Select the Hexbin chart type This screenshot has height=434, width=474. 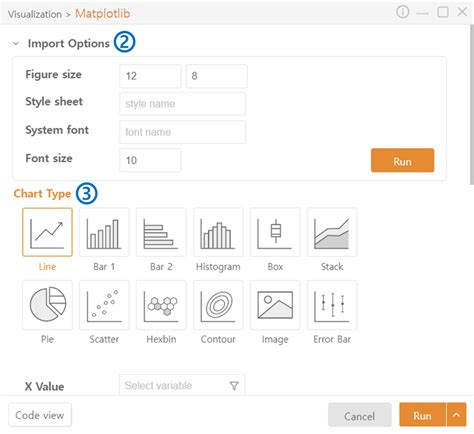pos(161,305)
